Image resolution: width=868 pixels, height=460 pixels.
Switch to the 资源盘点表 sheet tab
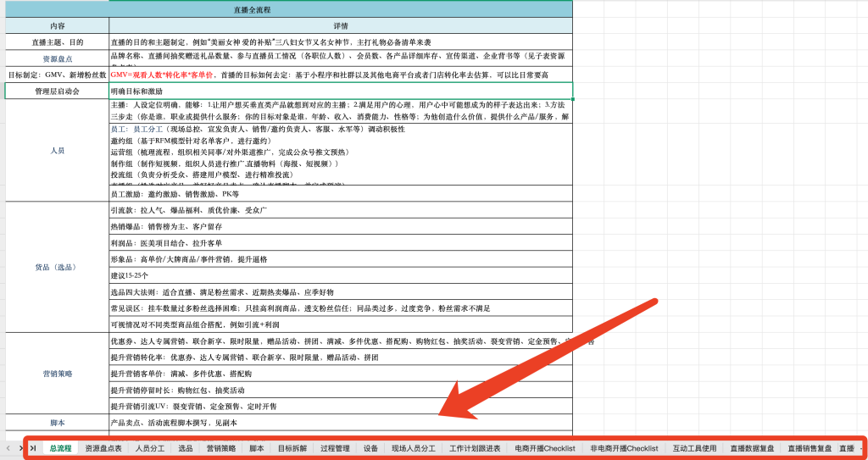[x=103, y=448]
